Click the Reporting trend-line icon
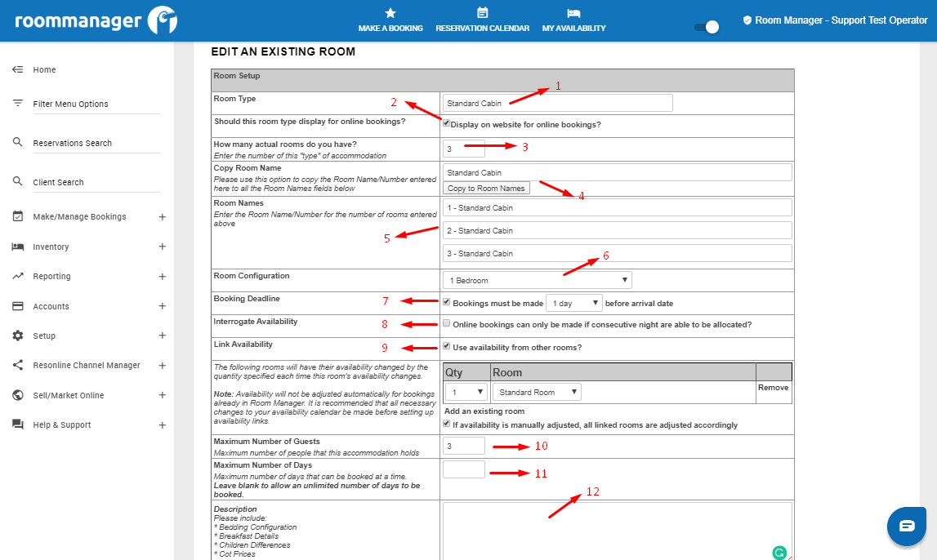The image size is (937, 560). [x=18, y=276]
